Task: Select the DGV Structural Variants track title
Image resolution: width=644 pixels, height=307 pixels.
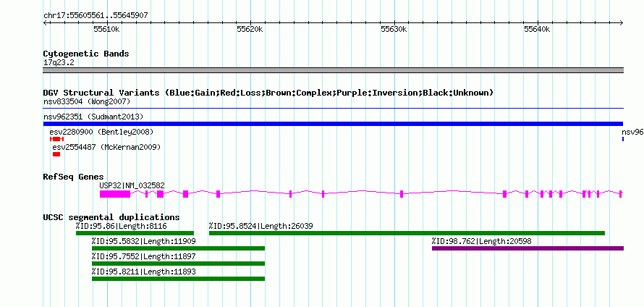Action: (268, 93)
